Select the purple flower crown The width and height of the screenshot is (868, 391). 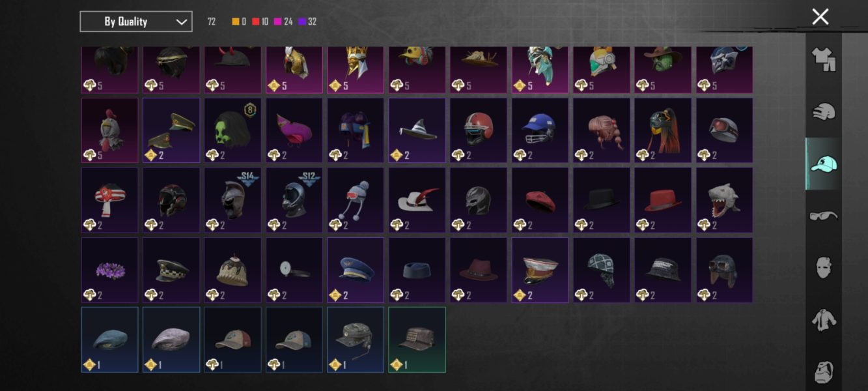click(x=109, y=270)
